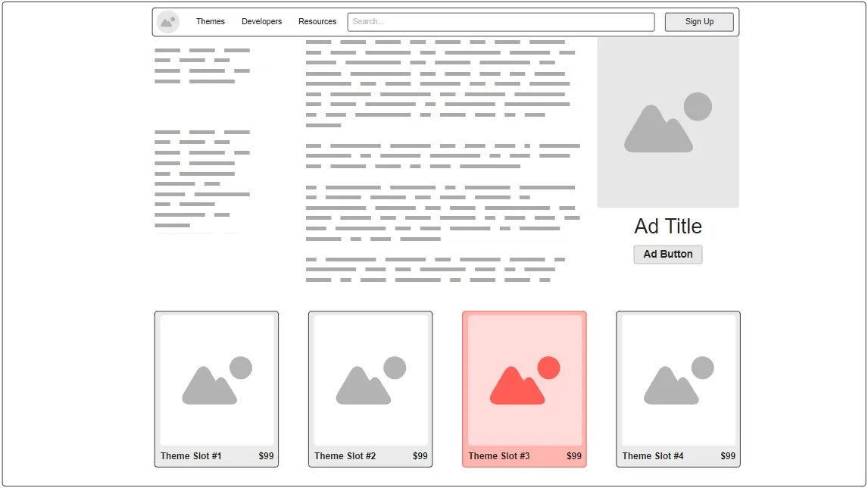Click the large ad image placeholder
The width and height of the screenshot is (868, 488).
coord(667,123)
